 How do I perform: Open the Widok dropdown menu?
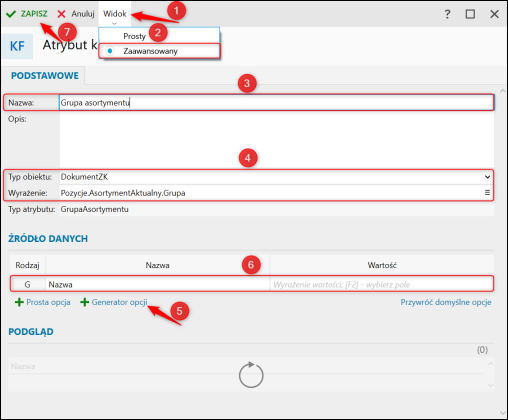click(x=115, y=15)
